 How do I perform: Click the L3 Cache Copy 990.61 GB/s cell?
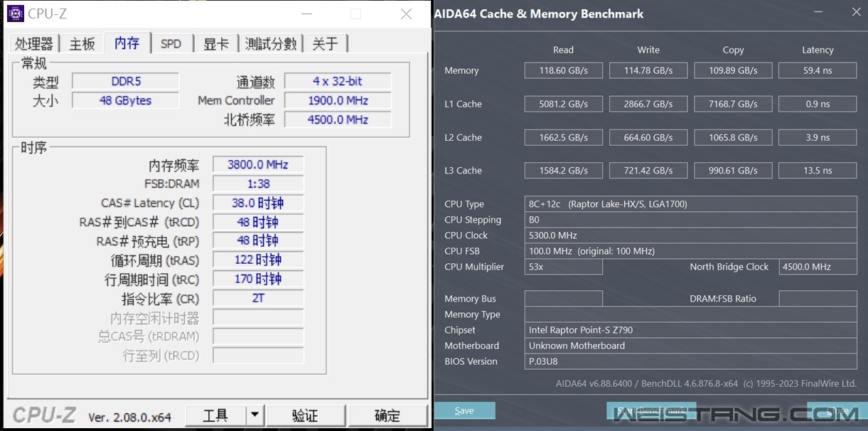733,171
